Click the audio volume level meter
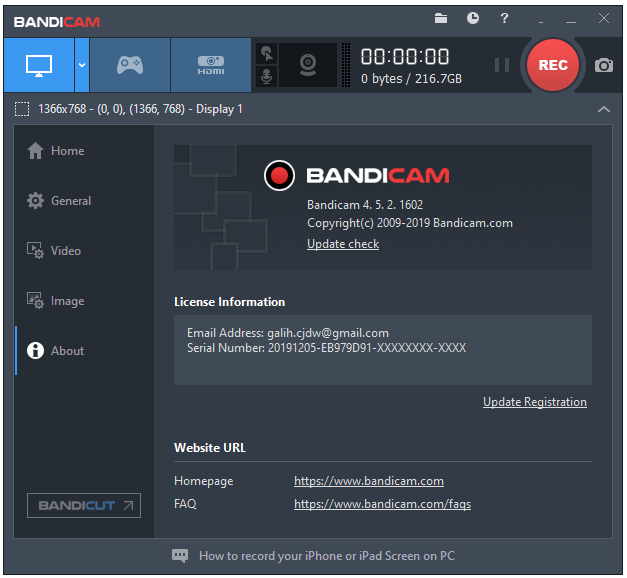Screen dimensions: 627x578 point(346,65)
